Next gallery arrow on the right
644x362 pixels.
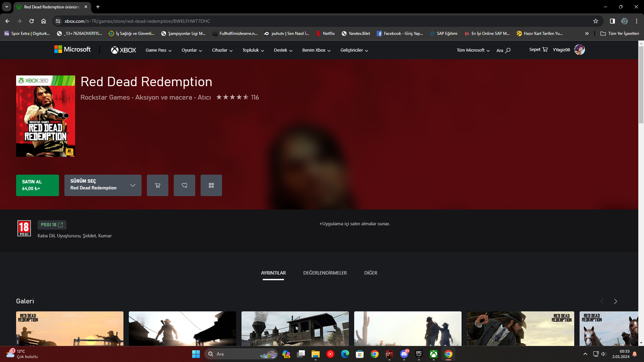[615, 301]
